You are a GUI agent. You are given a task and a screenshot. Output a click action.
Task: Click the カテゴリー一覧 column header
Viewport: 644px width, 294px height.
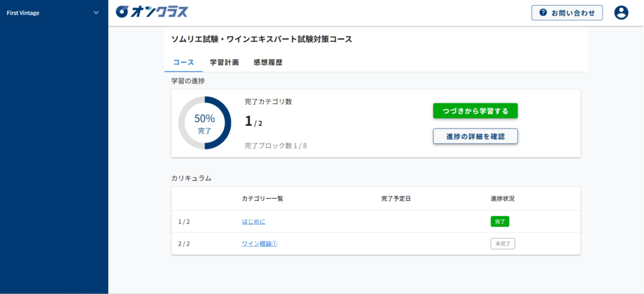point(262,198)
